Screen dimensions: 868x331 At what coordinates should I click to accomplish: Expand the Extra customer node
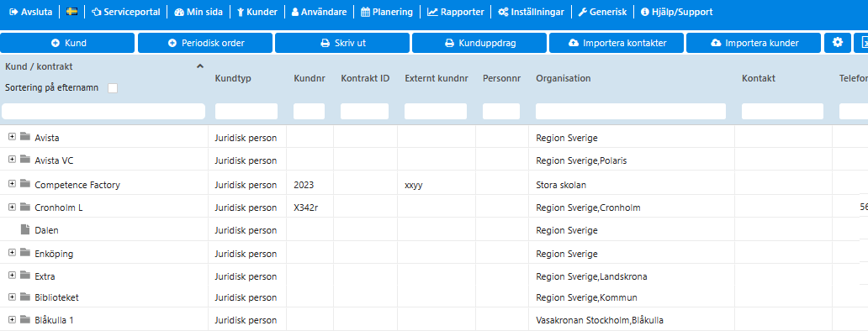[x=12, y=276]
